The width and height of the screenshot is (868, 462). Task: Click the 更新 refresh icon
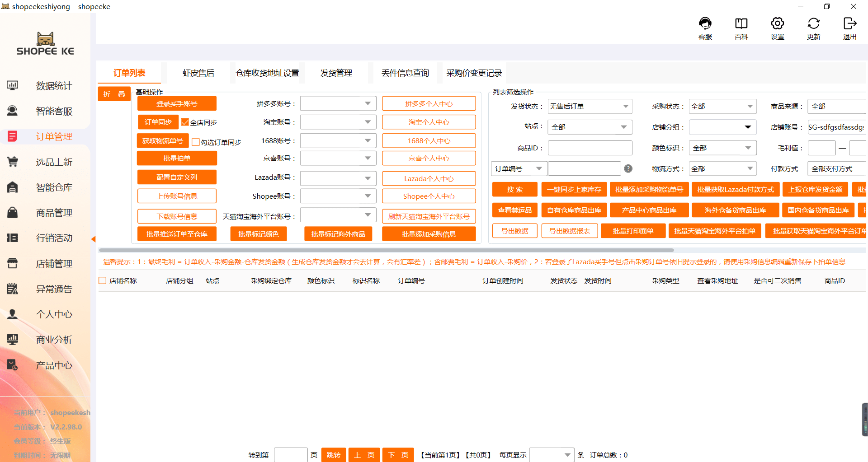[x=813, y=23]
